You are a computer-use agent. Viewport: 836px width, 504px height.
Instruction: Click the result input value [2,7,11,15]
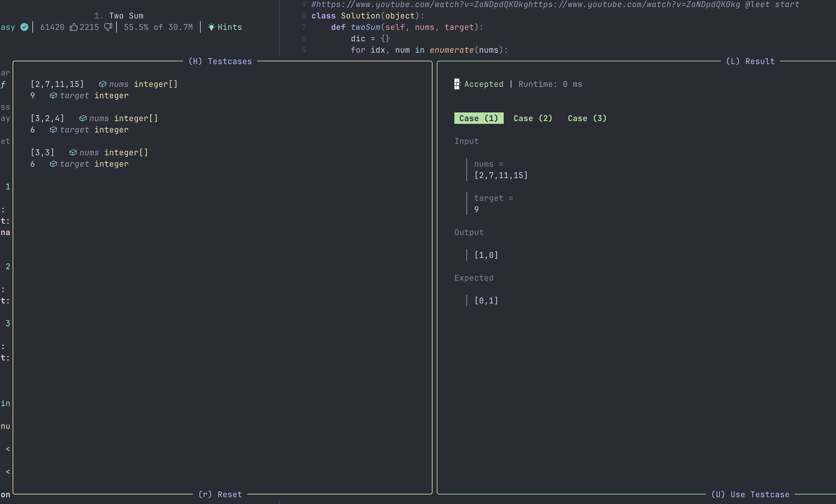tap(501, 175)
